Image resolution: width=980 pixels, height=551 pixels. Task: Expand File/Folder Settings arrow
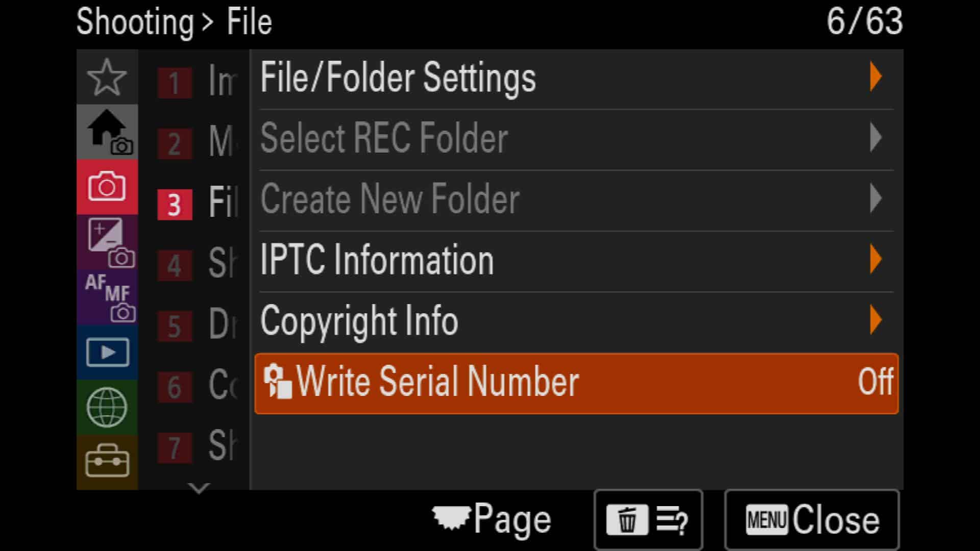(876, 77)
